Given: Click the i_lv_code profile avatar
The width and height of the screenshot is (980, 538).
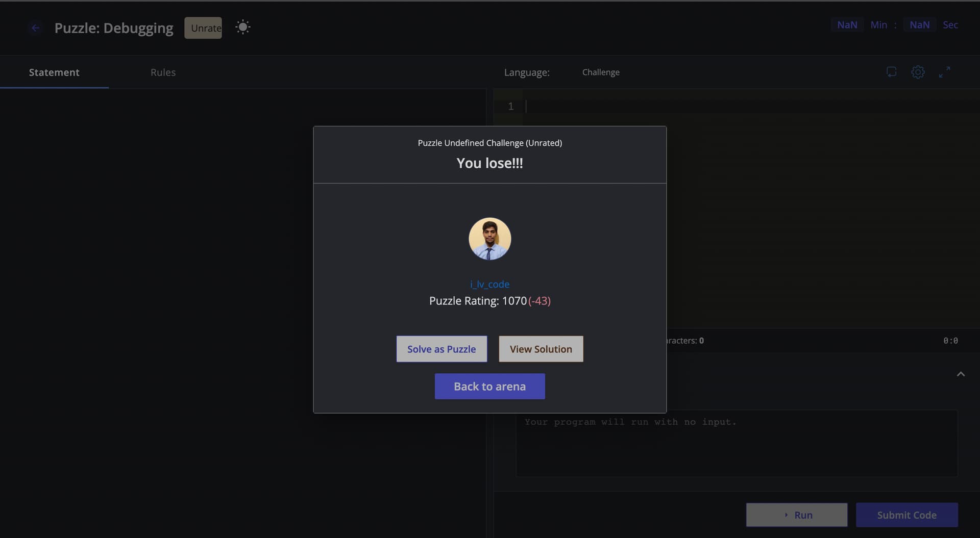Looking at the screenshot, I should pyautogui.click(x=490, y=239).
